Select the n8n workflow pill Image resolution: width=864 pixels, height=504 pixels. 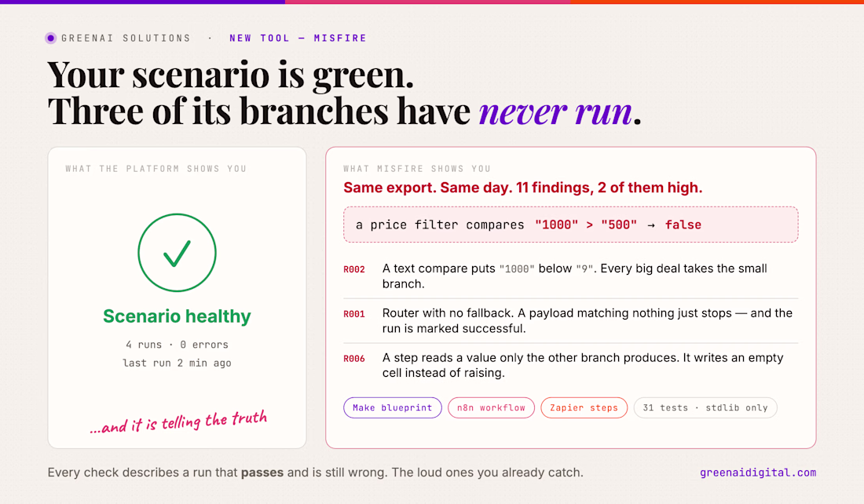click(x=491, y=407)
